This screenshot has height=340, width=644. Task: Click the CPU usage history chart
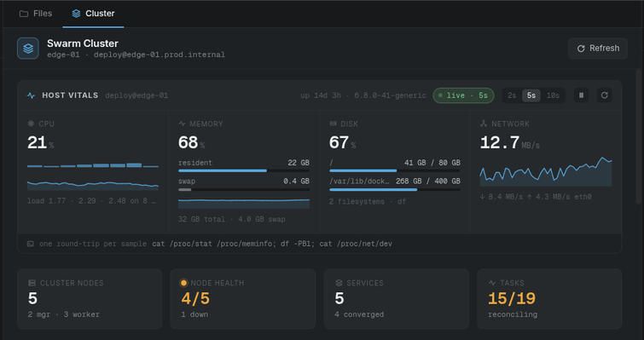pos(93,185)
